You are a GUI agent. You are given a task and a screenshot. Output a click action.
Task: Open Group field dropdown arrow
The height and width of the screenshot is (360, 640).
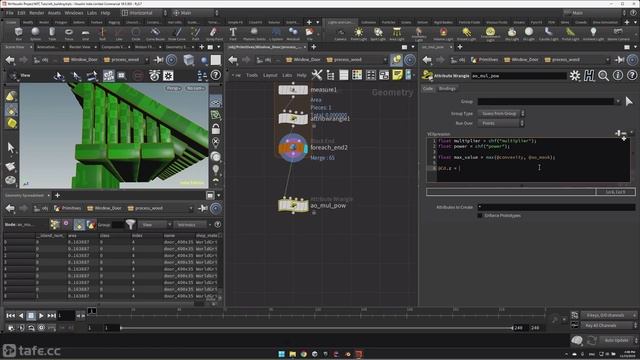[x=618, y=101]
